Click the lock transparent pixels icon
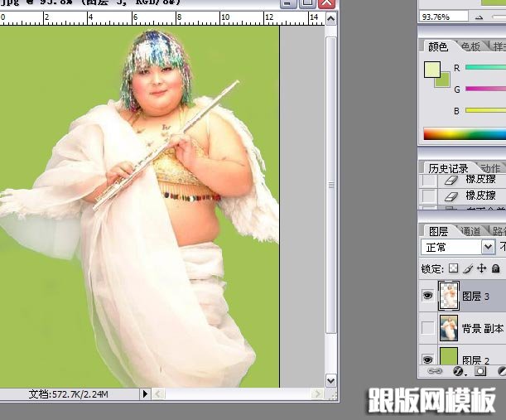The width and height of the screenshot is (506, 420). pyautogui.click(x=453, y=268)
